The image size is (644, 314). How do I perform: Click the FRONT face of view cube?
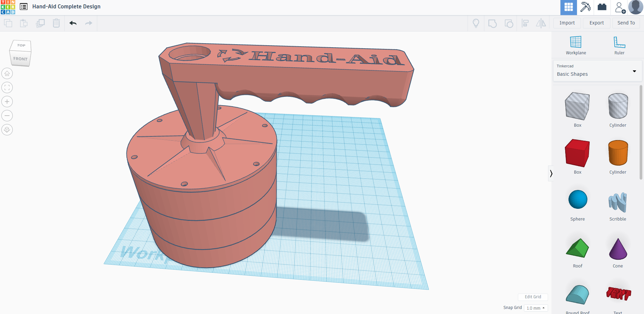(x=20, y=59)
